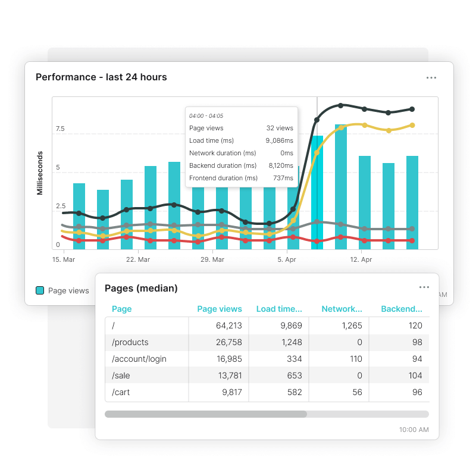Sort table by Page column header

(x=121, y=309)
